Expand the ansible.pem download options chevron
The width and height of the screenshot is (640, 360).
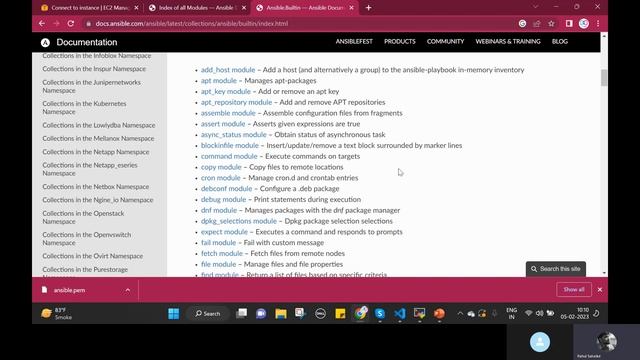coord(128,290)
